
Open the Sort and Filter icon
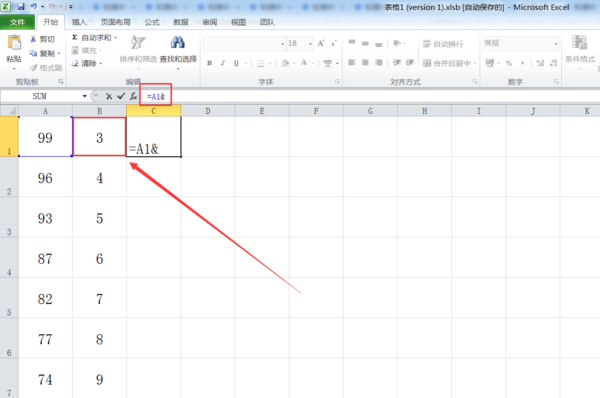point(138,42)
